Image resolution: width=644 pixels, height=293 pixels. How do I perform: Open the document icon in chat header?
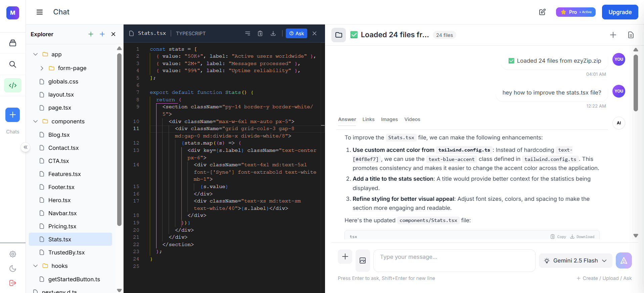(x=631, y=35)
